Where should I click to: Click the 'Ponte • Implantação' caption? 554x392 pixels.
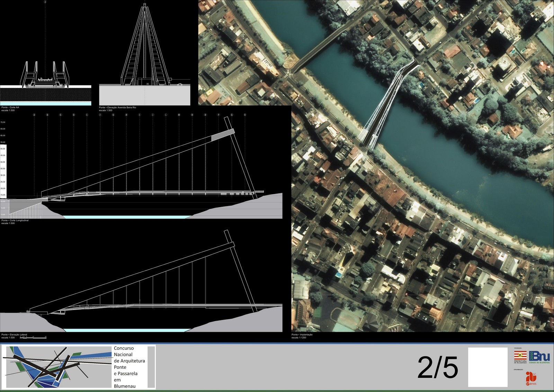point(302,335)
